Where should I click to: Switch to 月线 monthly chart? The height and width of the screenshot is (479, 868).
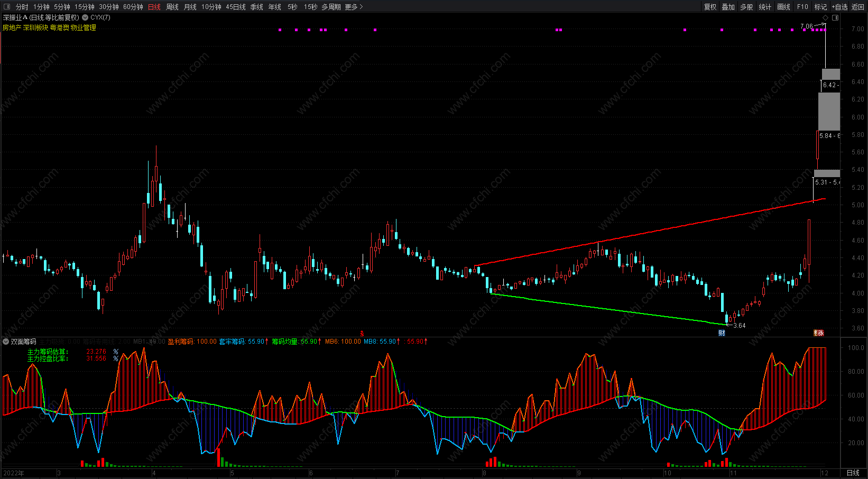pyautogui.click(x=190, y=7)
